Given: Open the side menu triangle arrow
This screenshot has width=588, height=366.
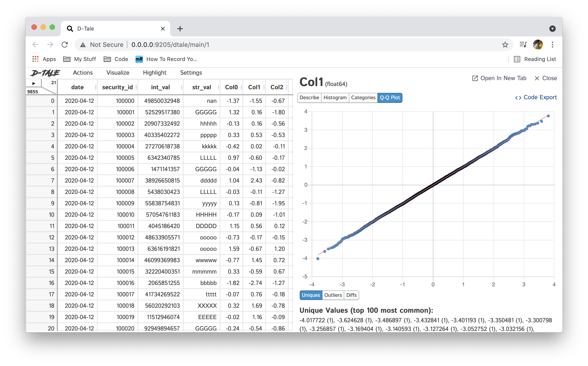Looking at the screenshot, I should coord(34,83).
